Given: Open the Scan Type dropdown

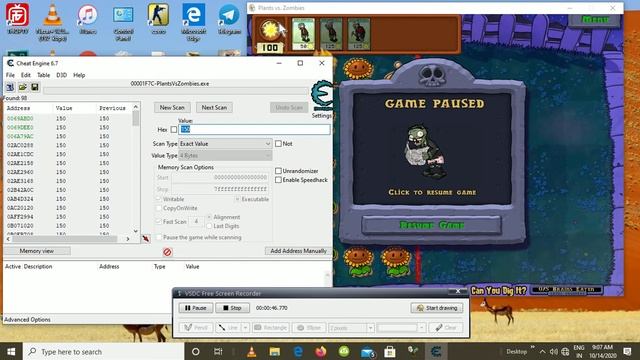Looking at the screenshot, I should click(225, 144).
